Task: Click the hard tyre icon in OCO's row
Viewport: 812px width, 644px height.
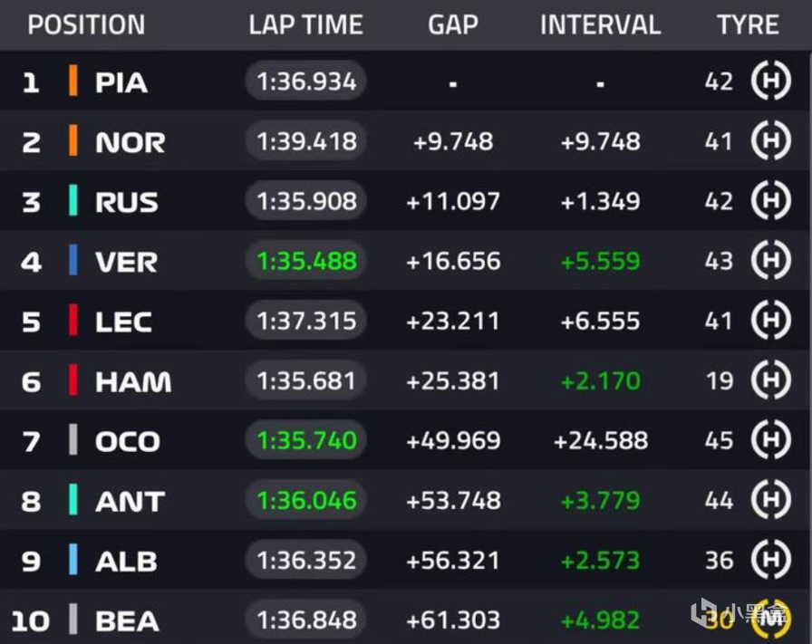Action: 770,440
